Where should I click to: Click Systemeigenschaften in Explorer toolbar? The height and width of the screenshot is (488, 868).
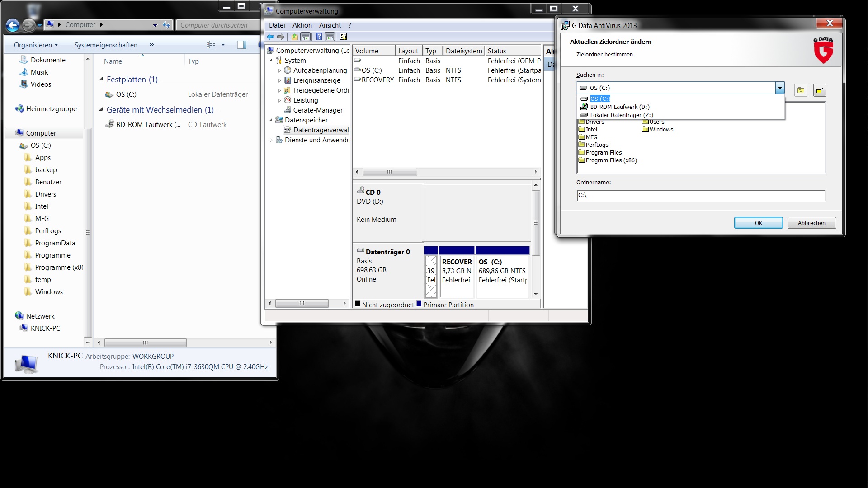click(x=106, y=45)
